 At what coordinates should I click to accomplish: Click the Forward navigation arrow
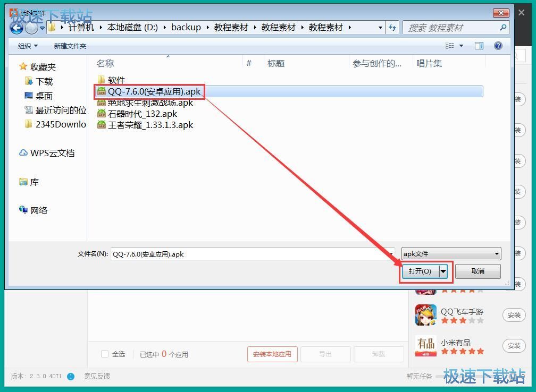32,28
